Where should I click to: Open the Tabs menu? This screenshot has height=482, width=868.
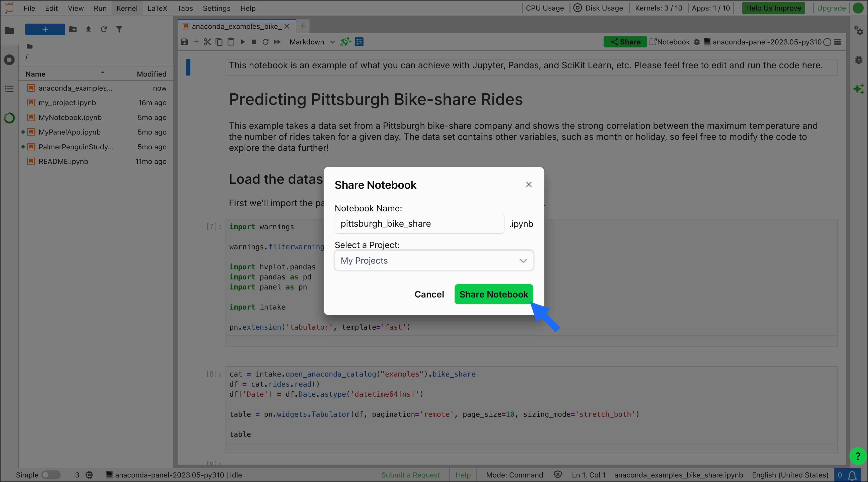(185, 8)
